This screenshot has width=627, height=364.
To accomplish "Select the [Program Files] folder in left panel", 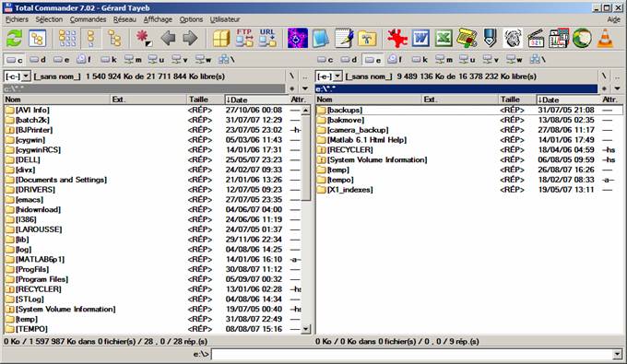I will 42,279.
